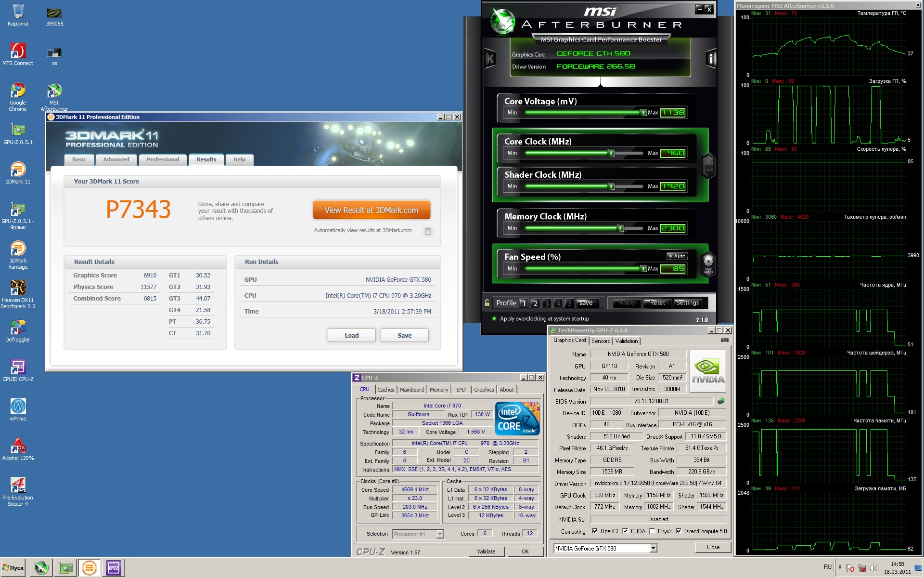Screen dimensions: 924x578
Task: Switch to the Advanced tab in 3DMark 11
Action: 116,159
